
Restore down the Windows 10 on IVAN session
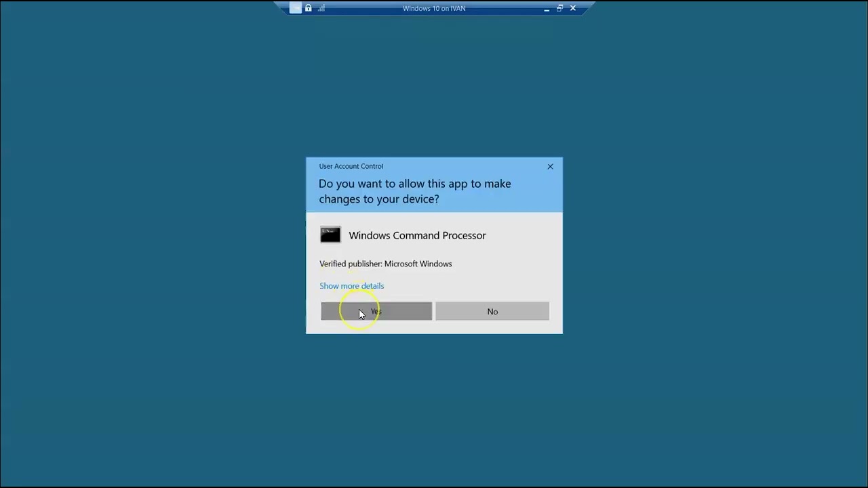pos(559,8)
